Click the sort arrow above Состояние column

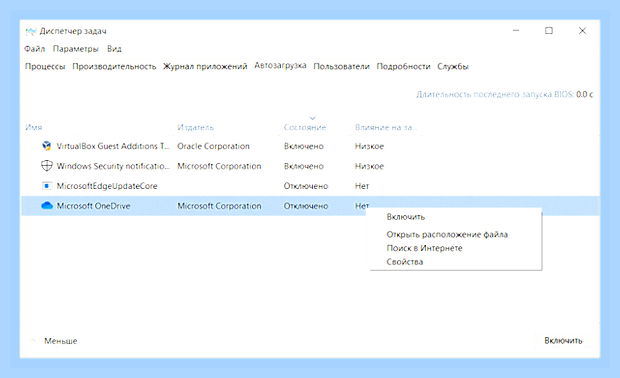point(312,118)
